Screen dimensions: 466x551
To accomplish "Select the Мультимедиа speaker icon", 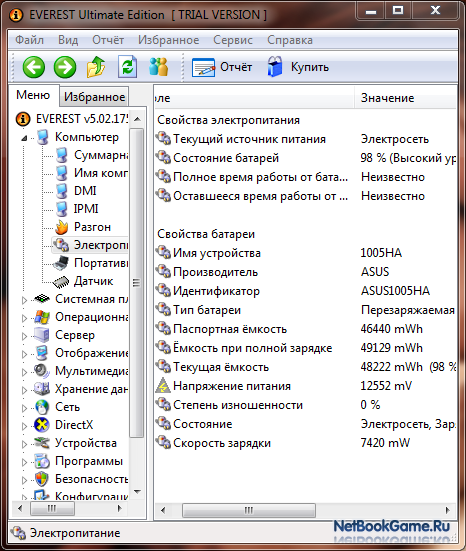I will click(42, 371).
